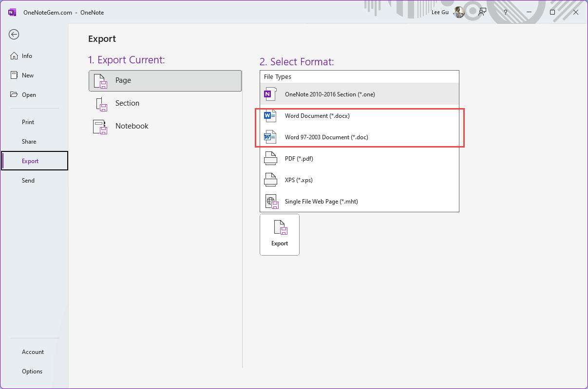Click the New page icon in sidebar
Screen dimensions: 588x389
14,75
